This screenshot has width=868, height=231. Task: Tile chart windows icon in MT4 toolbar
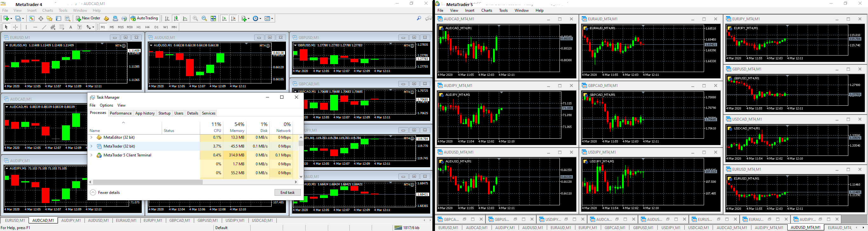[213, 18]
